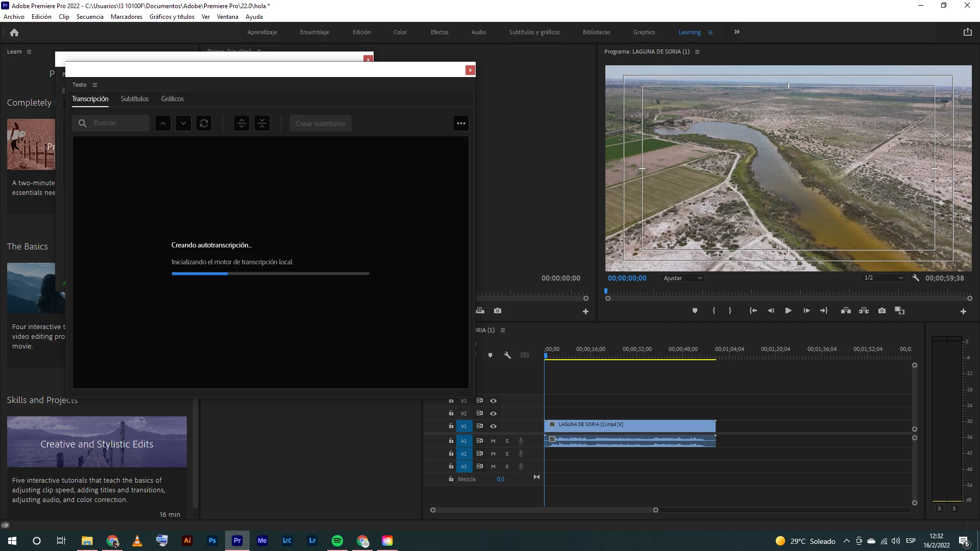Screen dimensions: 980x551
Task: Click the three-dots options button in Texto panel
Action: [461, 123]
